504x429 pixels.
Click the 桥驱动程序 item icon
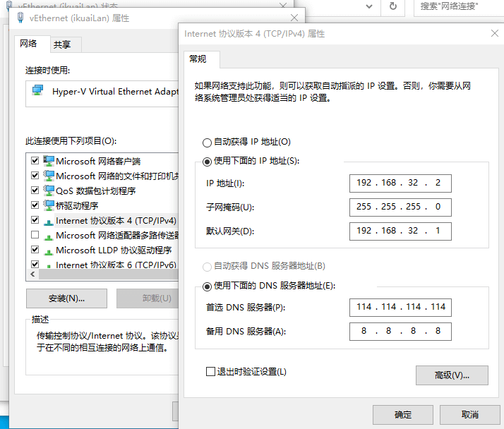point(49,205)
